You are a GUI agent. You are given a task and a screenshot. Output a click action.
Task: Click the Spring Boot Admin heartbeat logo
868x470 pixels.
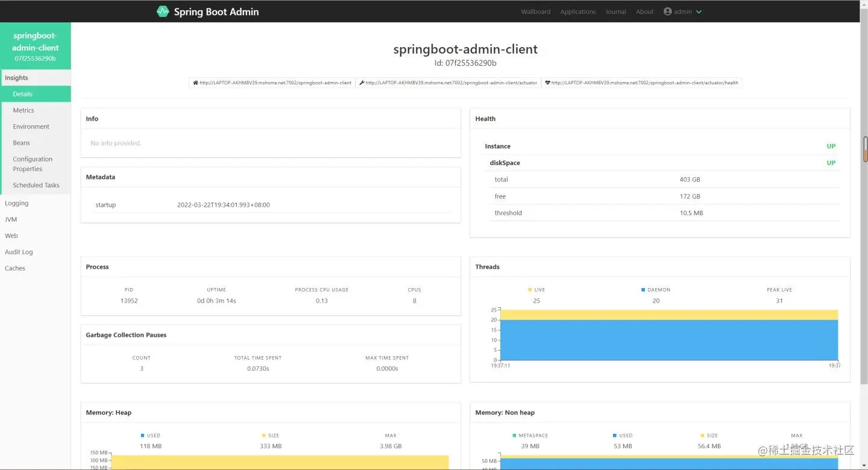coord(163,11)
